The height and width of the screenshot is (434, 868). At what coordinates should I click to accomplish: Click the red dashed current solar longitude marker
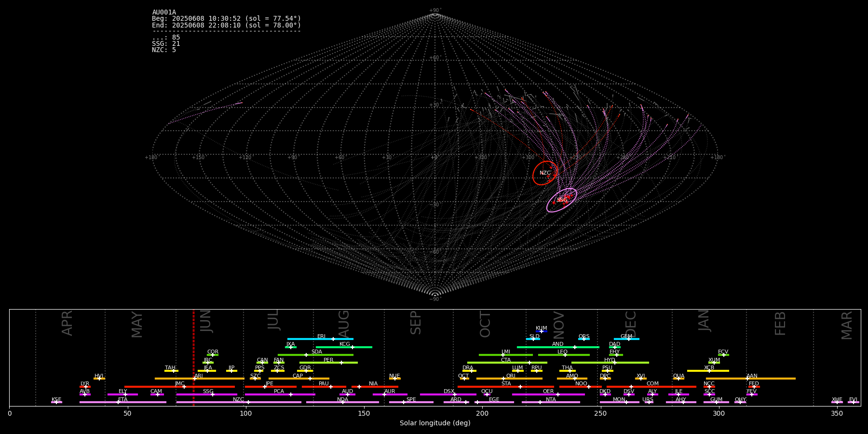pyautogui.click(x=193, y=357)
